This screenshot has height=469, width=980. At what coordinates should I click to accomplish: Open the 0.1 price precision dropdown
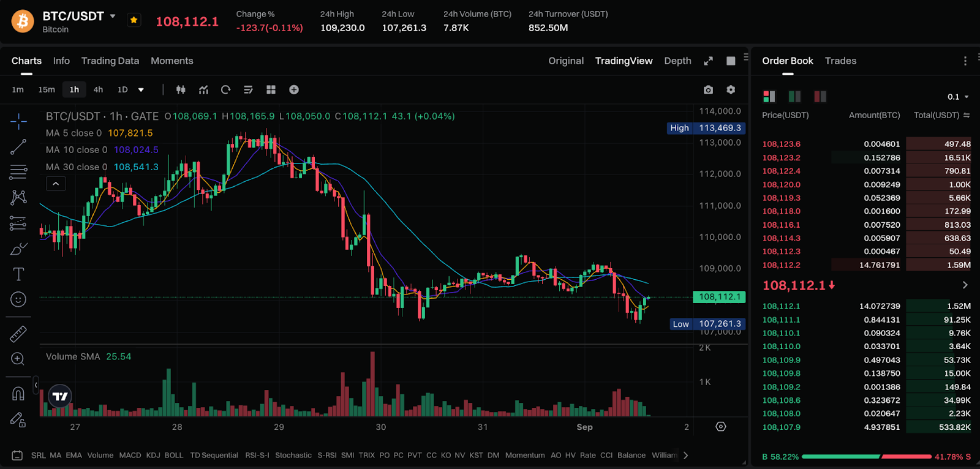click(x=959, y=97)
